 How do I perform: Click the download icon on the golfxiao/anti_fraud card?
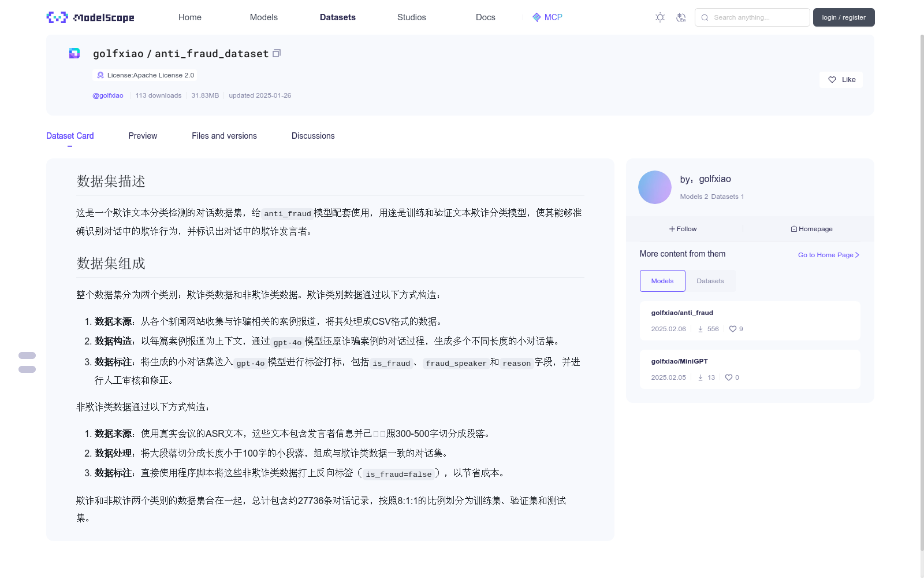point(701,329)
